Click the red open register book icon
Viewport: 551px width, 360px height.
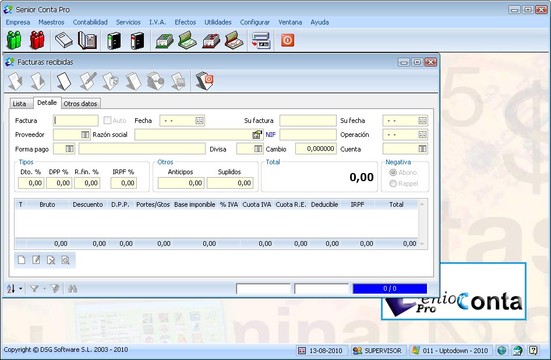point(234,40)
